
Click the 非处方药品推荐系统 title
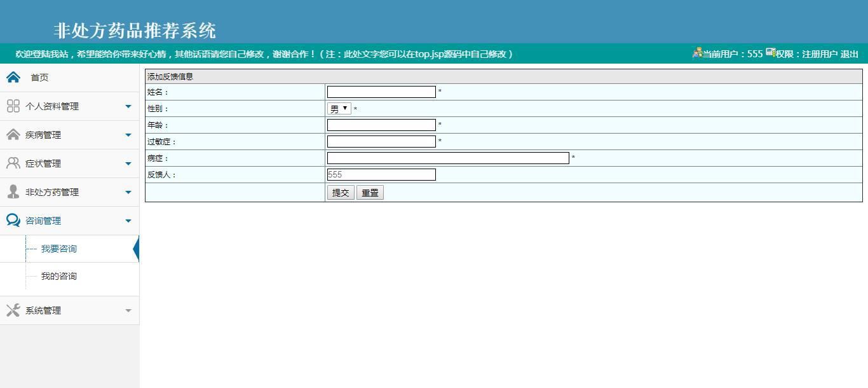tap(135, 31)
